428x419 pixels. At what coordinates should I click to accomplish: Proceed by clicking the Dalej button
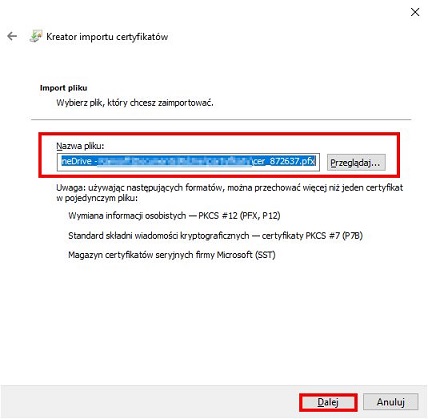pyautogui.click(x=328, y=402)
